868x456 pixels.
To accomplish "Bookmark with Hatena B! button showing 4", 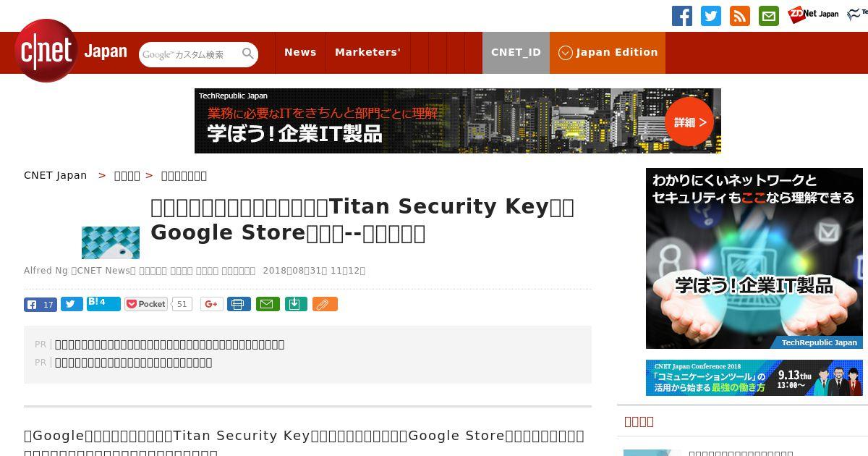I will [x=103, y=303].
